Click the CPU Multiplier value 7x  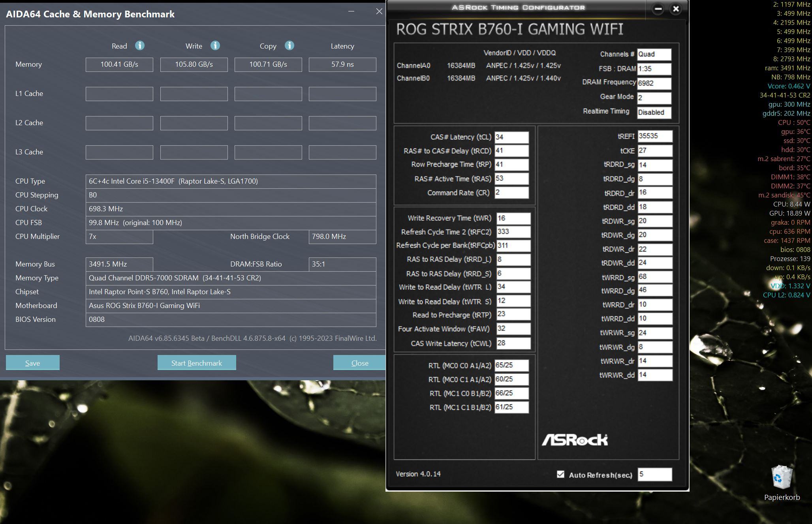point(119,237)
